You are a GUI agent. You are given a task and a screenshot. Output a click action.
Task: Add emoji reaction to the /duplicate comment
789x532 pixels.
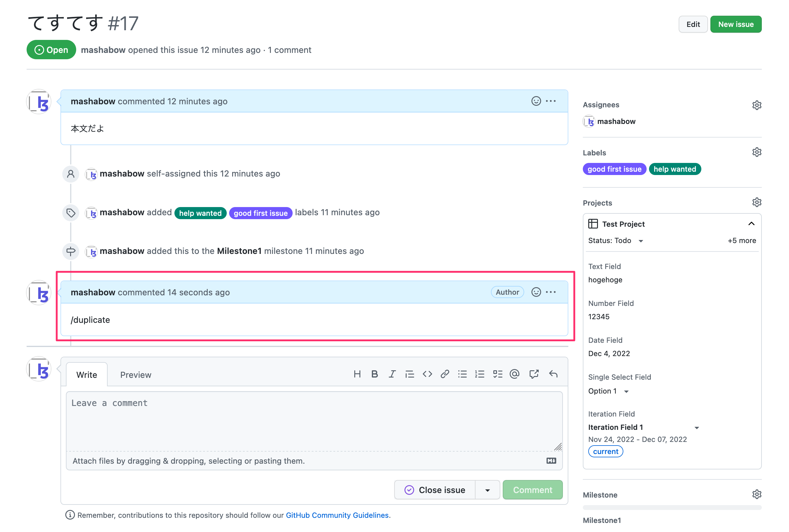click(x=536, y=292)
